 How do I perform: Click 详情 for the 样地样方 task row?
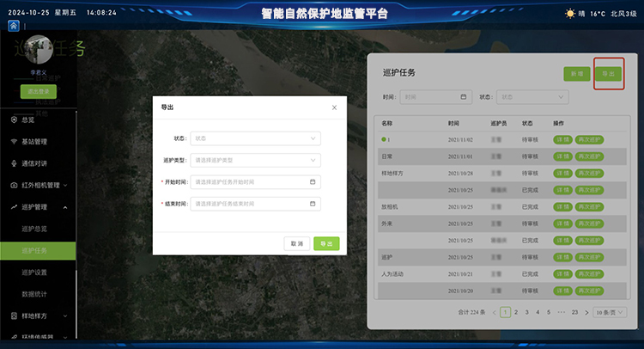tap(562, 174)
